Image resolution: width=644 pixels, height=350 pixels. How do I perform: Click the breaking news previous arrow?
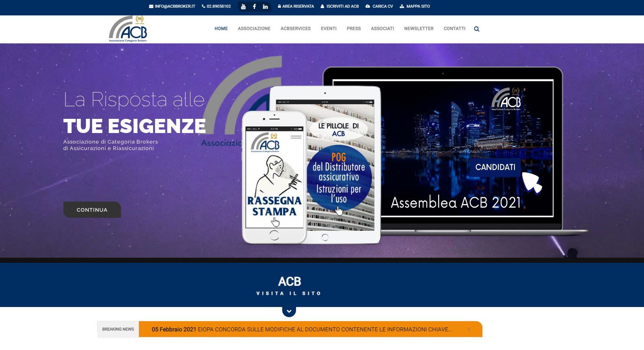pos(469,329)
